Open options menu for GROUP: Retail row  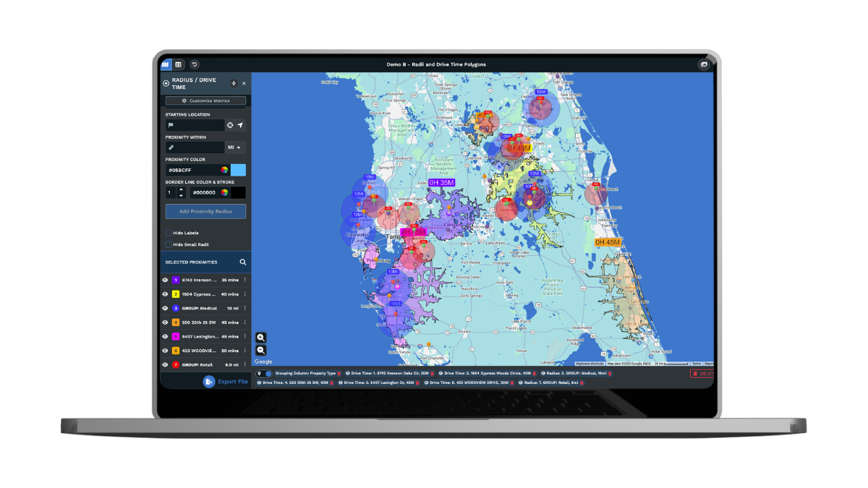click(x=245, y=365)
